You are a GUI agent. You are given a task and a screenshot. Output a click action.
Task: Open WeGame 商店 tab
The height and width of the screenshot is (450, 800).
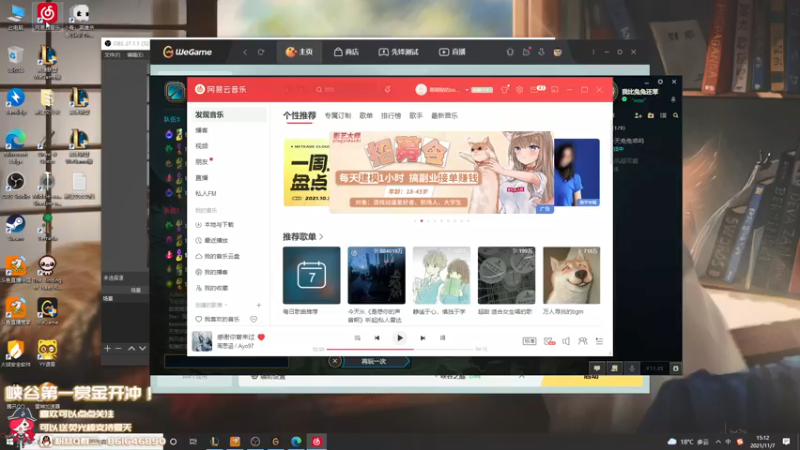[x=346, y=52]
